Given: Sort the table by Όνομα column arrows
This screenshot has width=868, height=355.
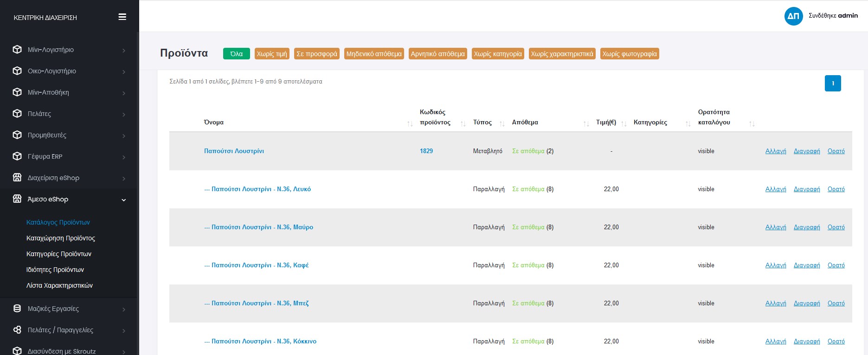Looking at the screenshot, I should [410, 123].
